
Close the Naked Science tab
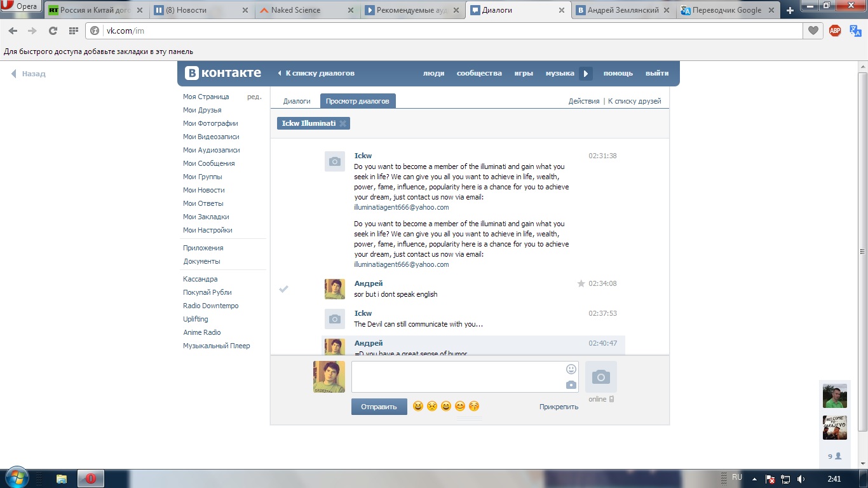[350, 10]
